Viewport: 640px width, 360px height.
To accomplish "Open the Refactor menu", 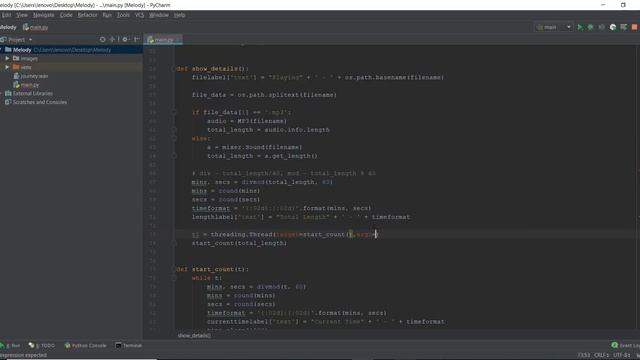I will click(87, 15).
